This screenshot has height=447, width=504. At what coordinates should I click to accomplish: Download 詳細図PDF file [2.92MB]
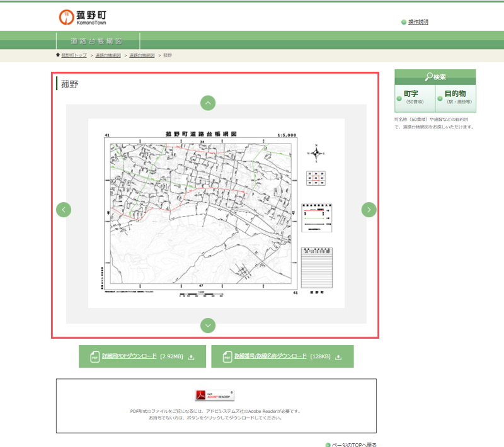(142, 356)
